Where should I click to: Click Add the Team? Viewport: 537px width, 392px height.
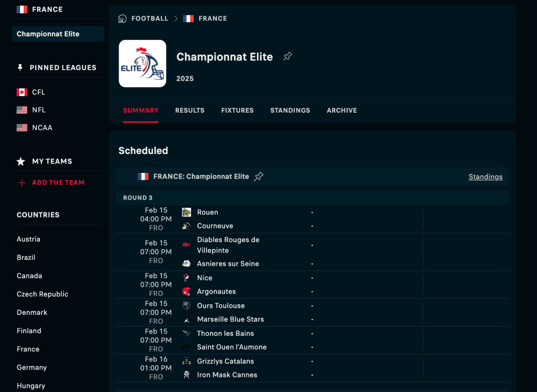tap(58, 183)
